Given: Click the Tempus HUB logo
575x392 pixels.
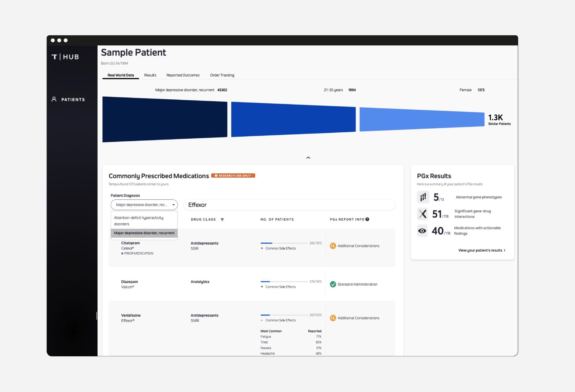Looking at the screenshot, I should click(x=65, y=57).
